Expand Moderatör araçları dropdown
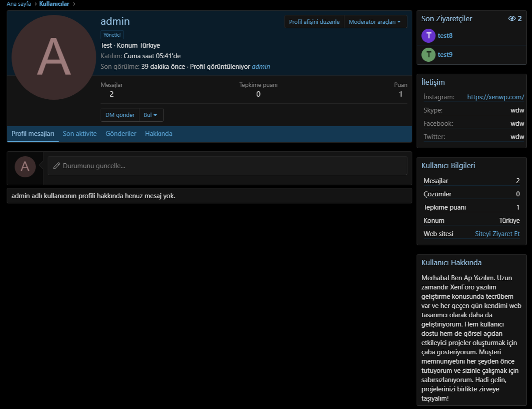The width and height of the screenshot is (532, 409). [x=375, y=22]
